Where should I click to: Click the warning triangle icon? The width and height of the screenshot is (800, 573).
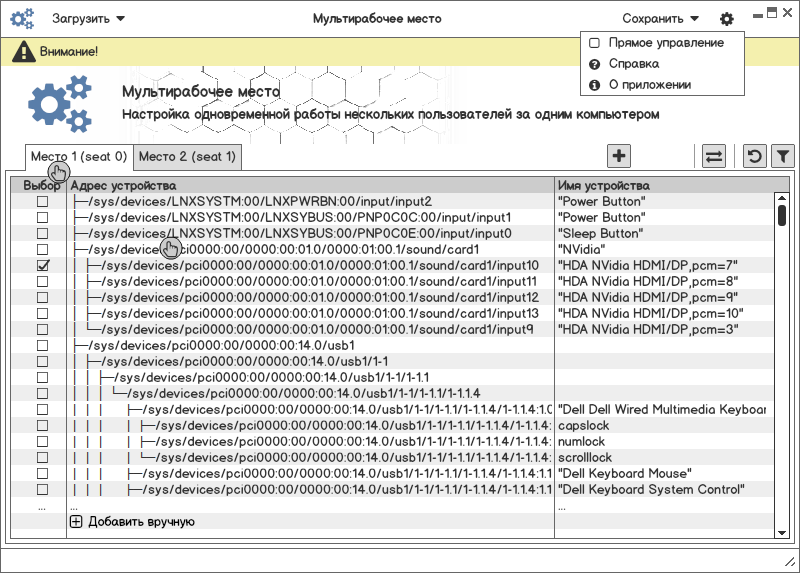[23, 51]
